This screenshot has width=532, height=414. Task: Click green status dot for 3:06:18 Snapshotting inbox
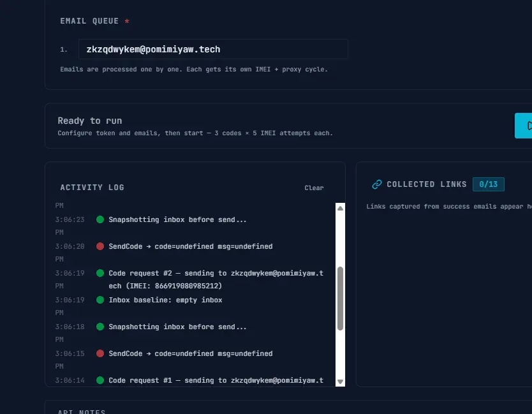(100, 327)
